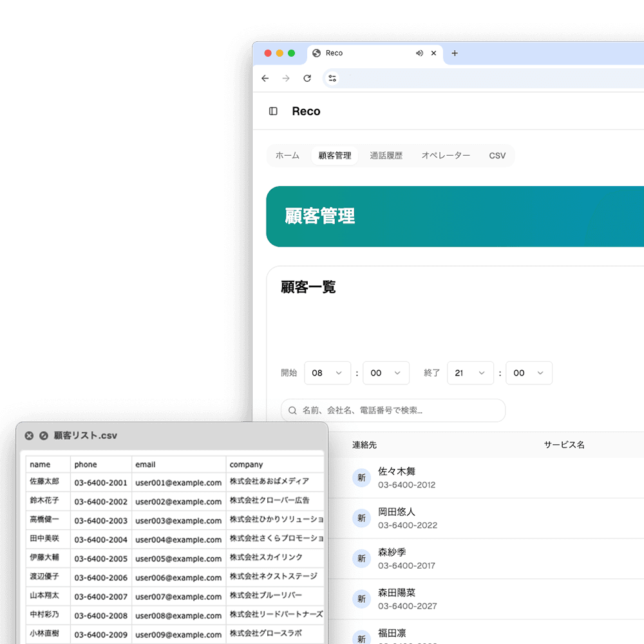Screen dimensions: 644x644
Task: Click the search magnifier icon in search bar
Action: coord(293,410)
